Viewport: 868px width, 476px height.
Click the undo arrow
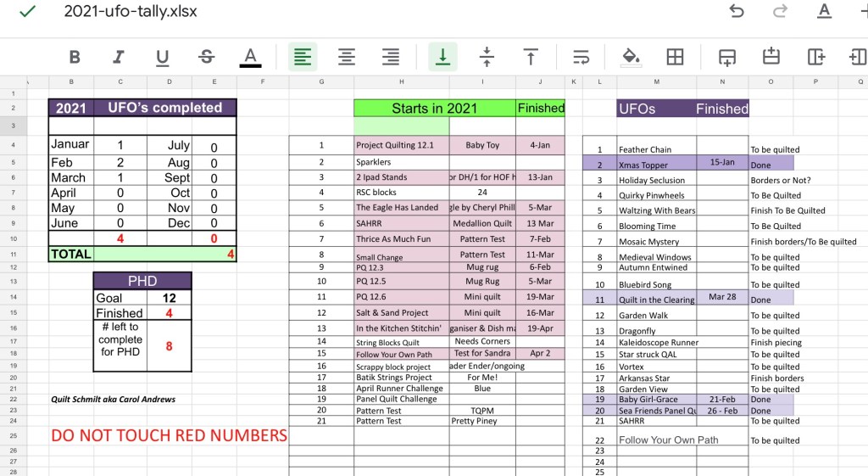(737, 11)
